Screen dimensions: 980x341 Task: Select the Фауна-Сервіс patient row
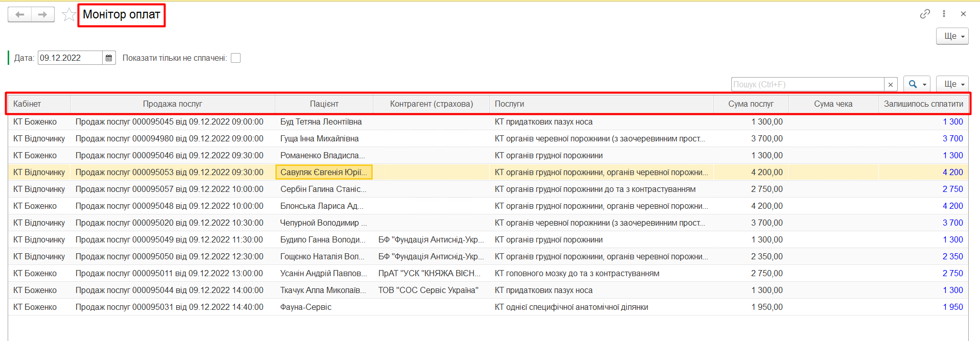[x=305, y=307]
